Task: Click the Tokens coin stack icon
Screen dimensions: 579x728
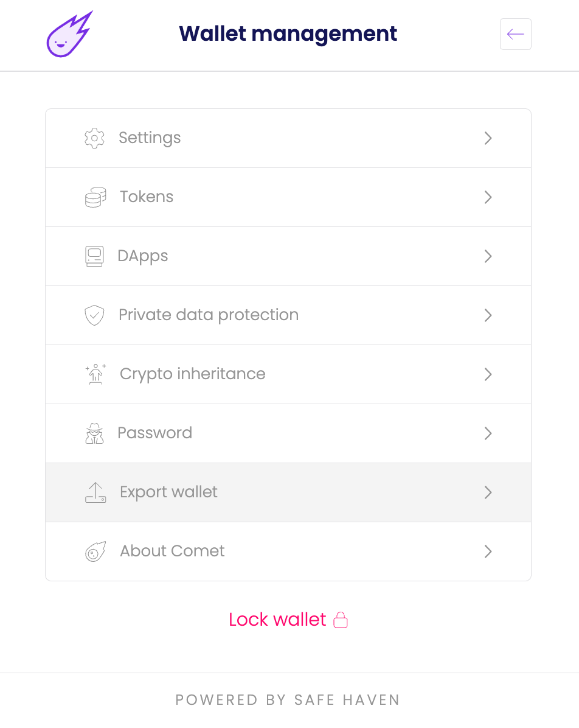Action: (x=95, y=197)
